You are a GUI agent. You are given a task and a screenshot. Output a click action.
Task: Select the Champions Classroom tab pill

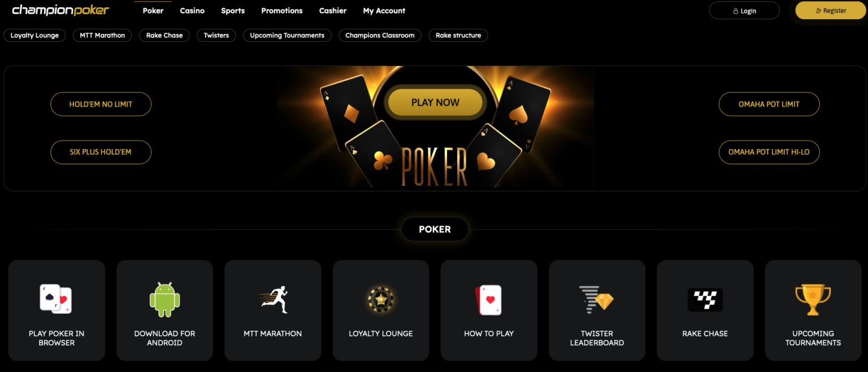coord(380,35)
